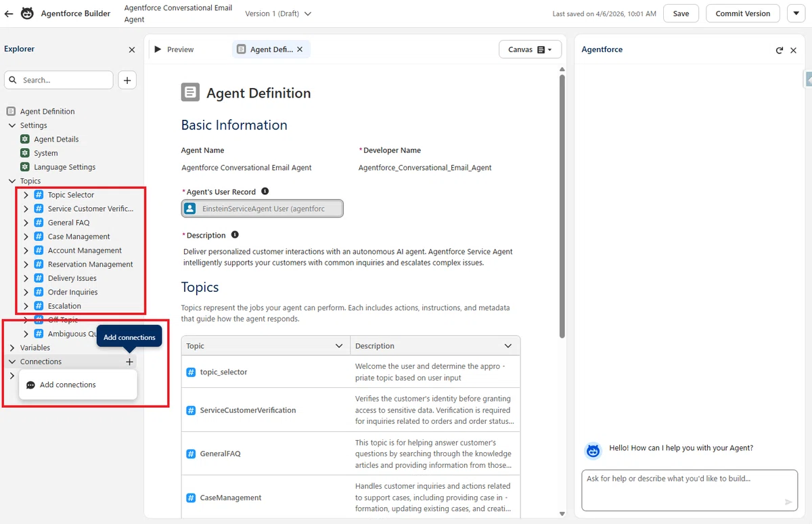Click the hash icon of Service Customer Verification

point(39,209)
